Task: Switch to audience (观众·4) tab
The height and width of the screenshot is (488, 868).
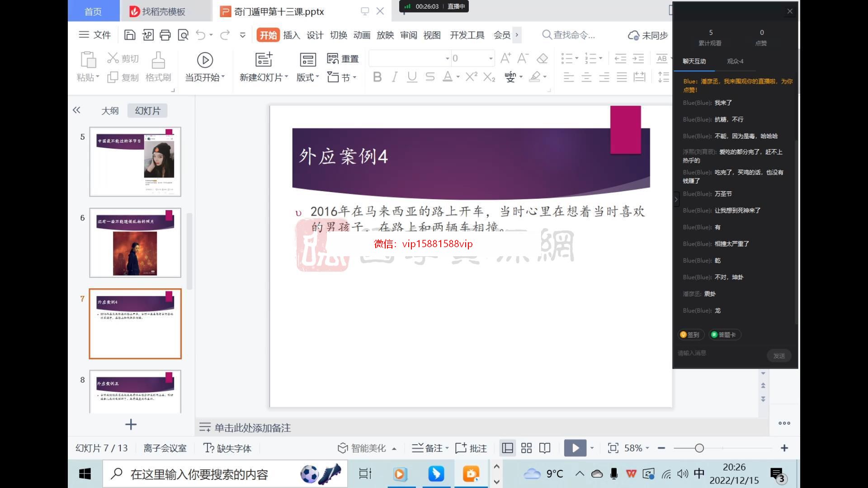Action: click(x=735, y=61)
